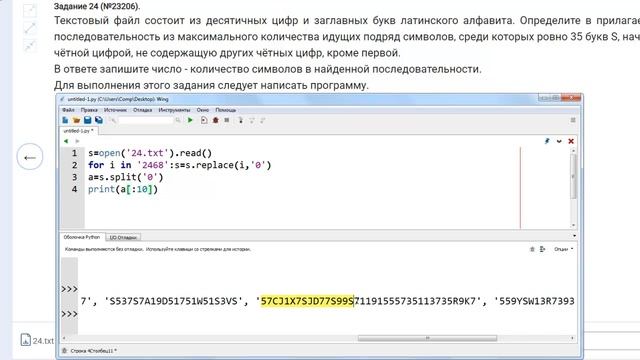Viewport: 640px width, 360px height.
Task: Click the toolbar search input field
Action: (x=146, y=120)
